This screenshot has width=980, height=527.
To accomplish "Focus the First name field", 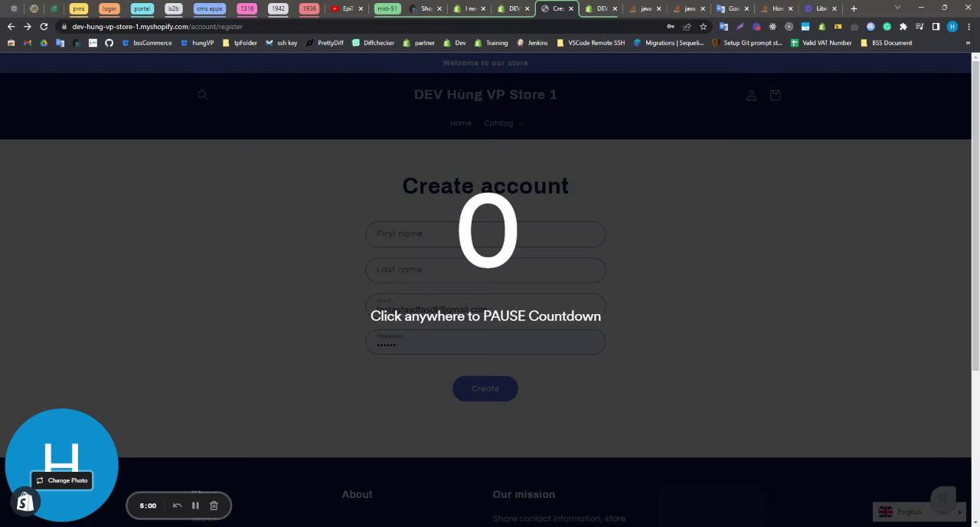I will [x=485, y=234].
